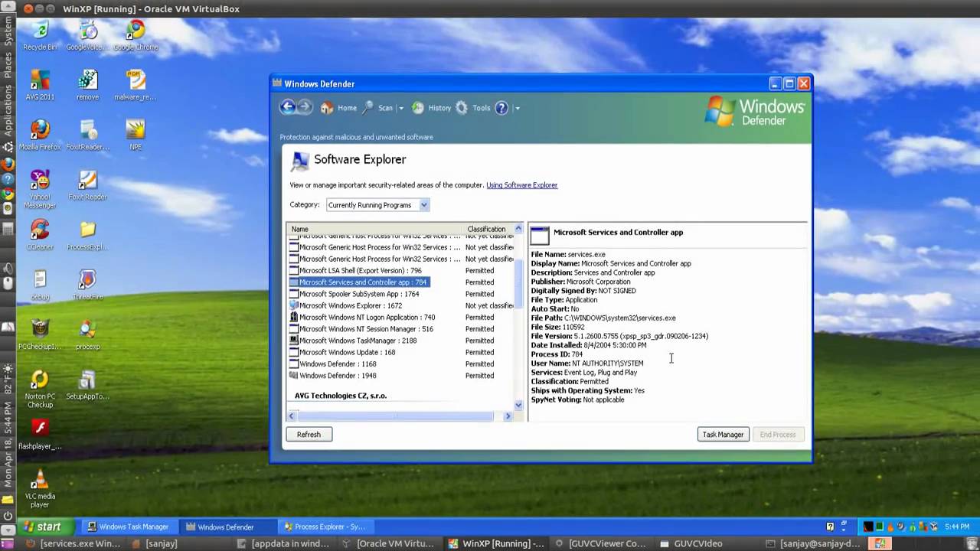Expand the Help options dropdown arrow
Viewport: 980px width, 551px height.
coord(517,108)
